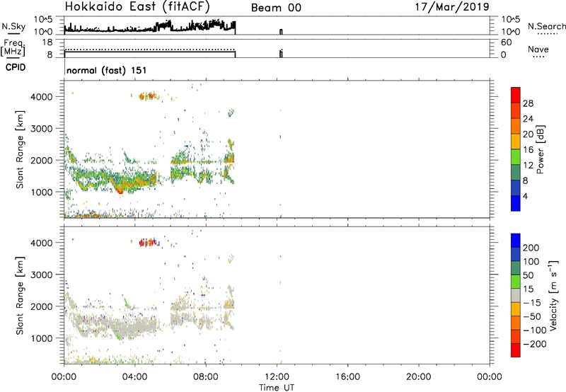Click the red echo cluster near 4000 km in the velocity panel
Viewport: 566px width, 392px height.
click(x=149, y=242)
